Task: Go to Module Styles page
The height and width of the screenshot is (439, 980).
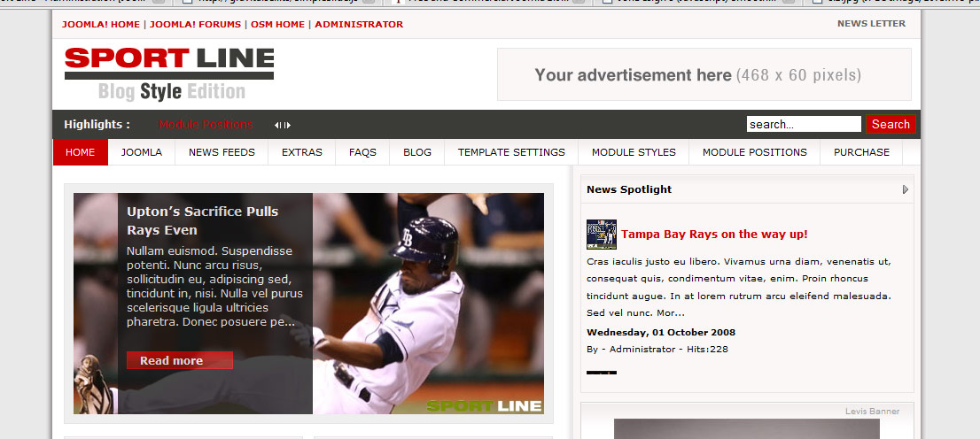Action: 634,152
